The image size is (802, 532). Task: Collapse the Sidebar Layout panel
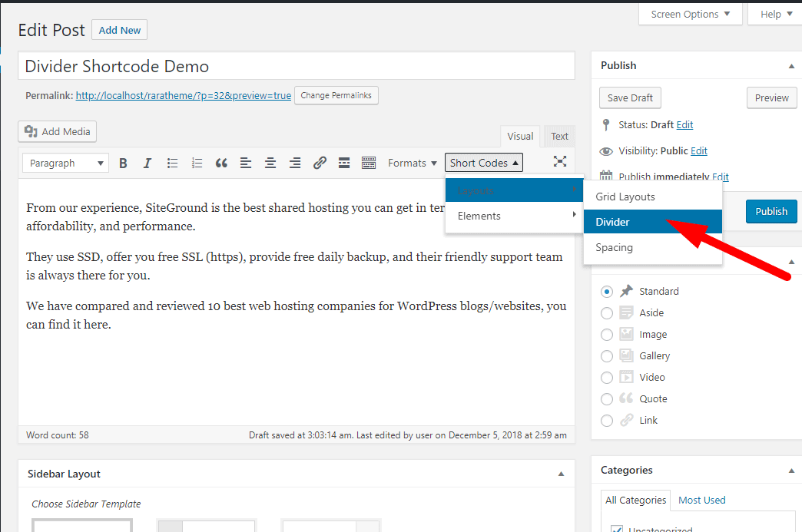point(561,474)
